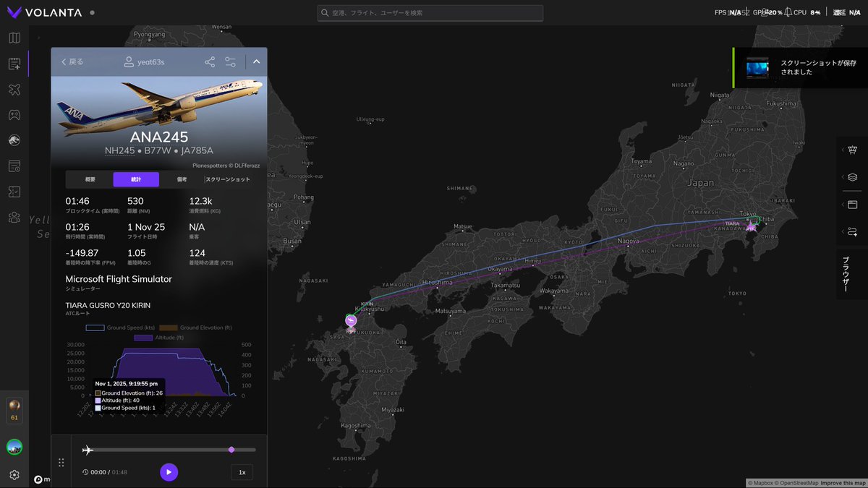Switch to the 備考 tab
868x488 pixels.
coord(182,179)
